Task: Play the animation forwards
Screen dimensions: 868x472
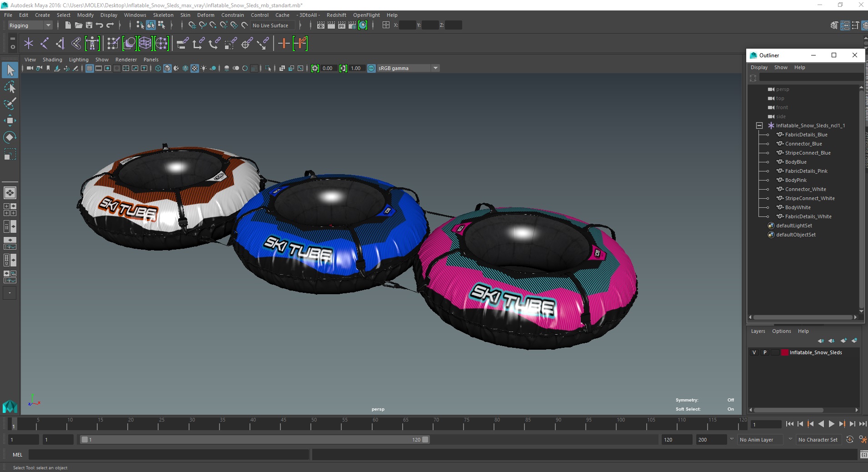Action: pyautogui.click(x=831, y=424)
